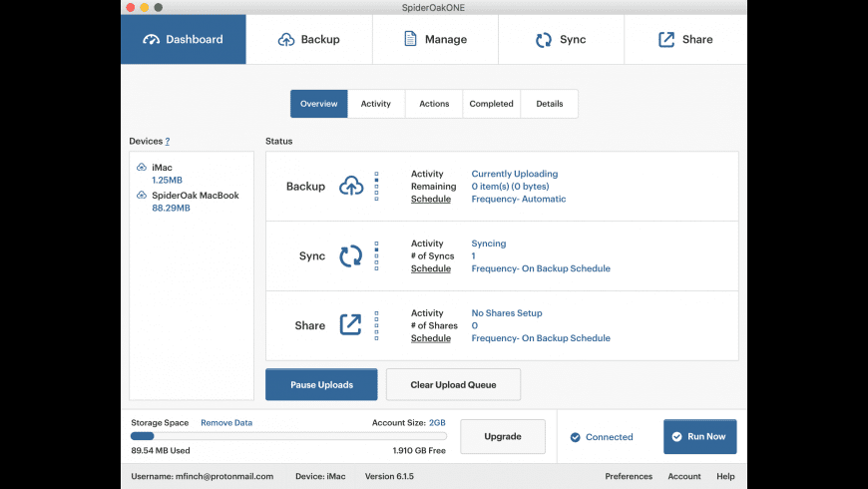Click the Sync row progress dots
Image resolution: width=868 pixels, height=489 pixels.
(x=376, y=255)
